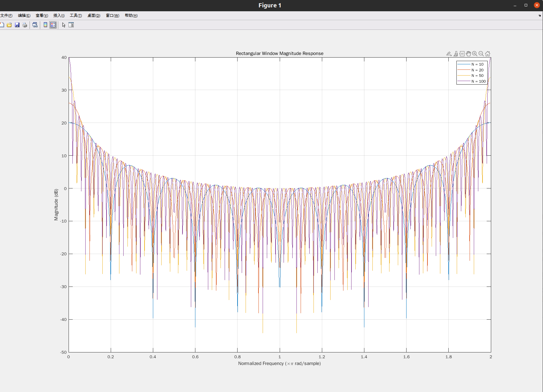The width and height of the screenshot is (543, 392).
Task: Click the N = 100 legend entry
Action: [x=472, y=81]
